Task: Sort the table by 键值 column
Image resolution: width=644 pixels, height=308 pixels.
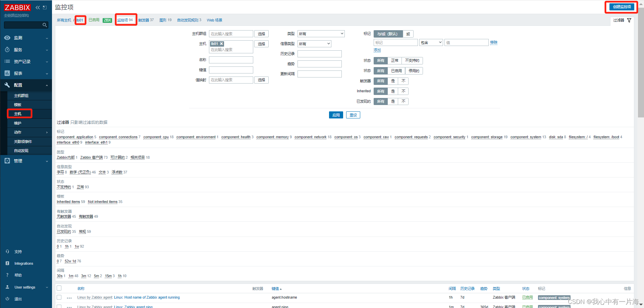Action: click(276, 289)
